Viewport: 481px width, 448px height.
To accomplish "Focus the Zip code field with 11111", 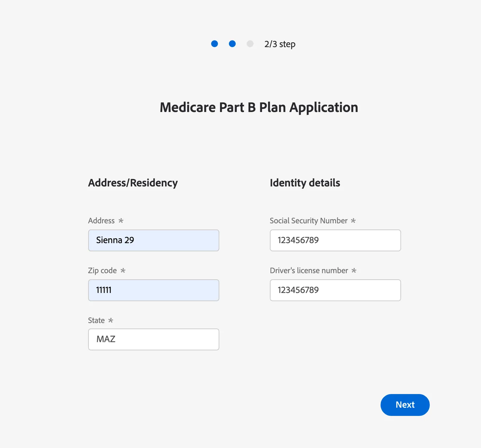I will 154,290.
